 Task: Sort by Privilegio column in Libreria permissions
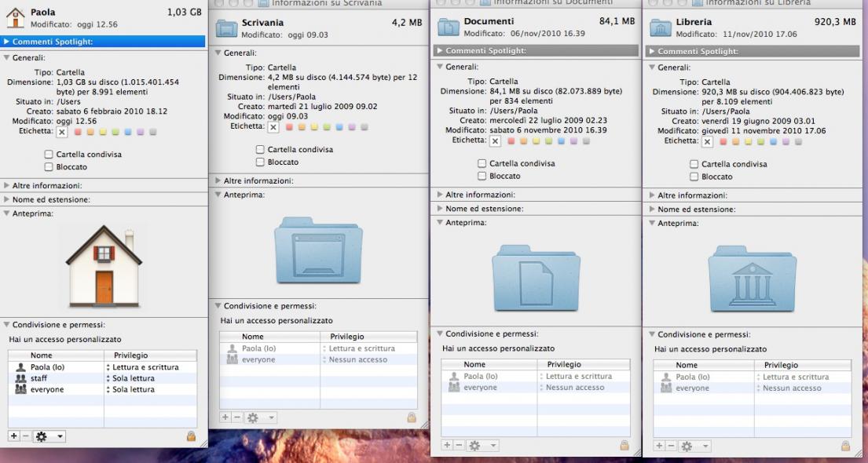click(801, 365)
